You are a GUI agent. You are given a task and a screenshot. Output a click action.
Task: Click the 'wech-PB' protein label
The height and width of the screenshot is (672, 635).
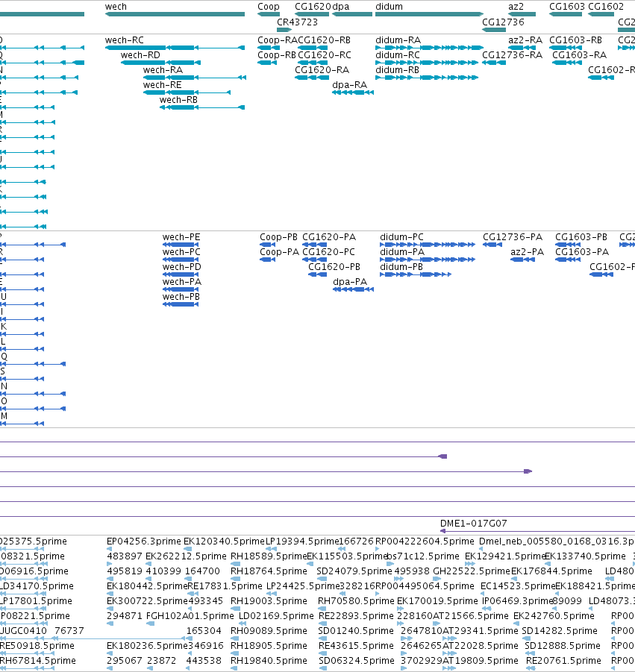181,297
